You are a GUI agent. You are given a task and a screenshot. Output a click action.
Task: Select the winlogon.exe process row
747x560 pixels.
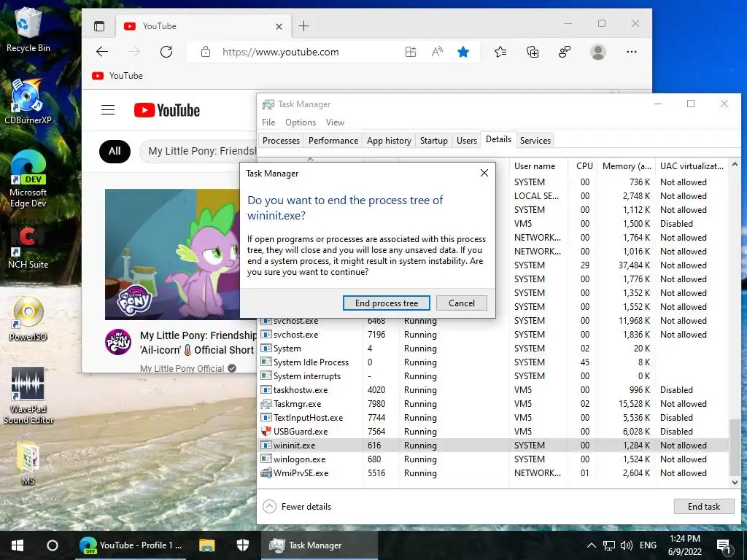pyautogui.click(x=493, y=459)
